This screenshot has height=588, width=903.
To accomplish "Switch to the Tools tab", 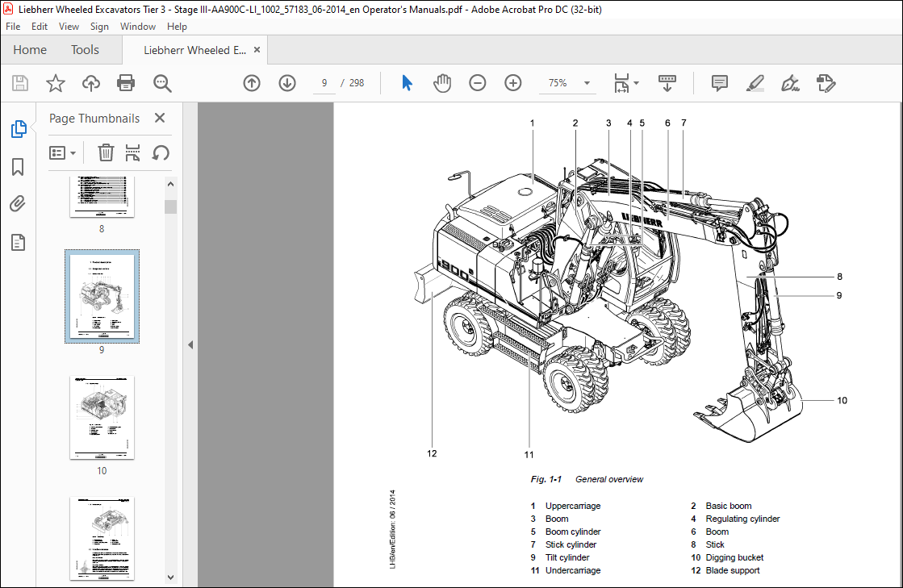I will click(85, 50).
